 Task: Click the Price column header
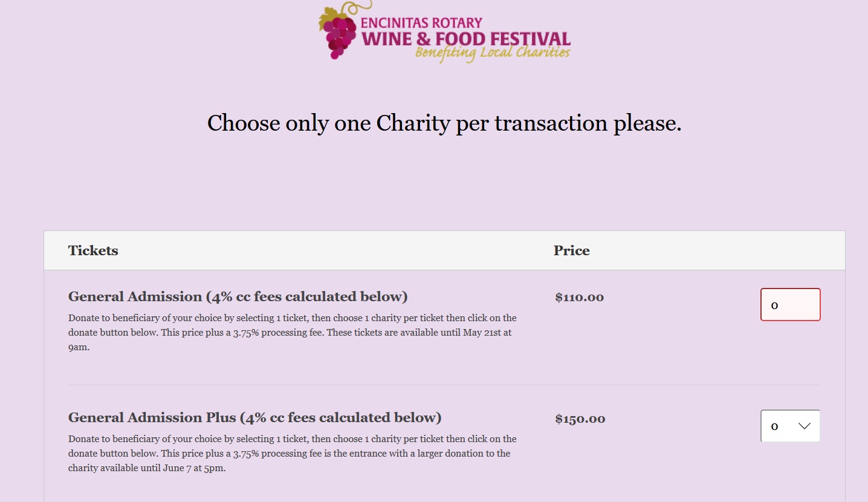point(571,250)
